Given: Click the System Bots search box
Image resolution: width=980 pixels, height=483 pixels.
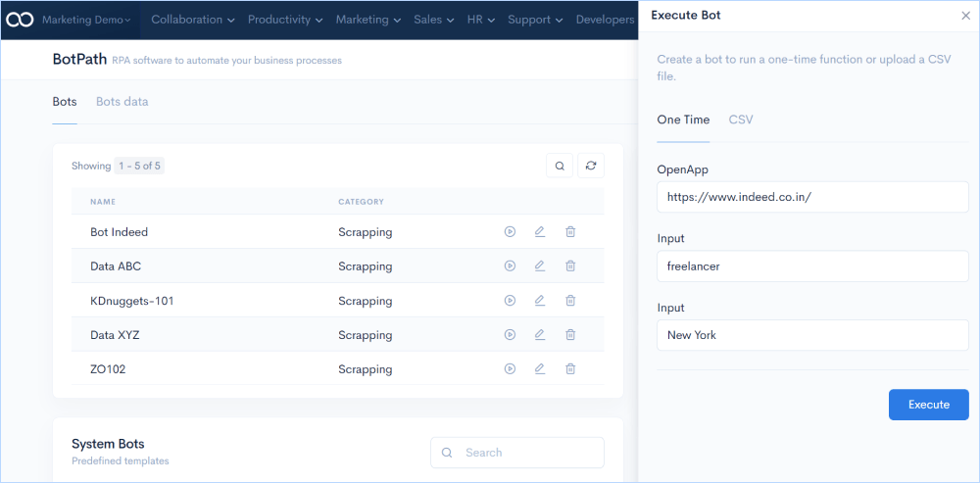Looking at the screenshot, I should pyautogui.click(x=516, y=453).
